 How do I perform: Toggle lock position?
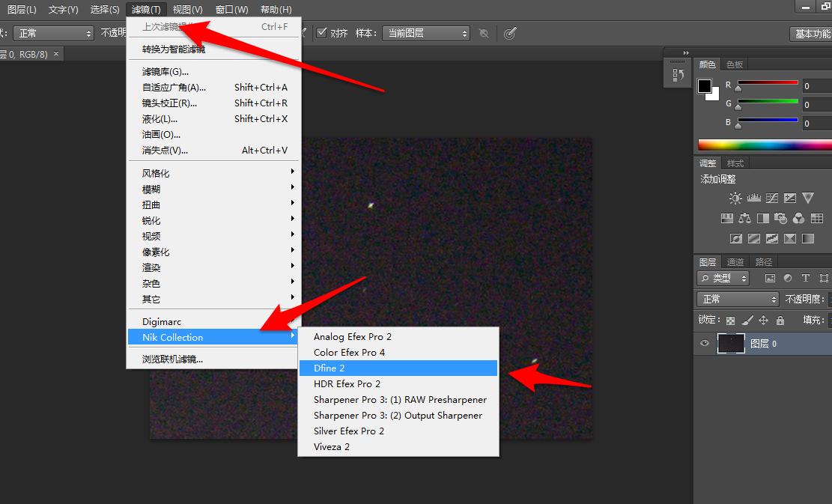coord(764,321)
